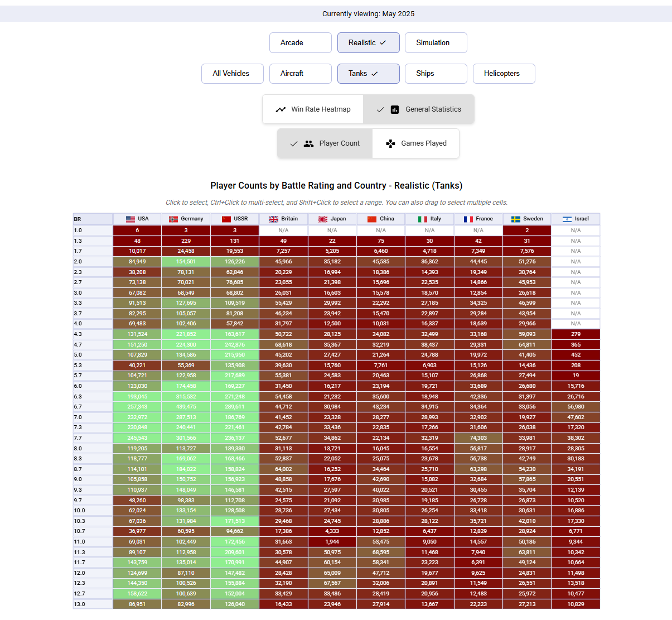Select France cell showing 6,391
This screenshot has height=620, width=672.
click(x=478, y=563)
